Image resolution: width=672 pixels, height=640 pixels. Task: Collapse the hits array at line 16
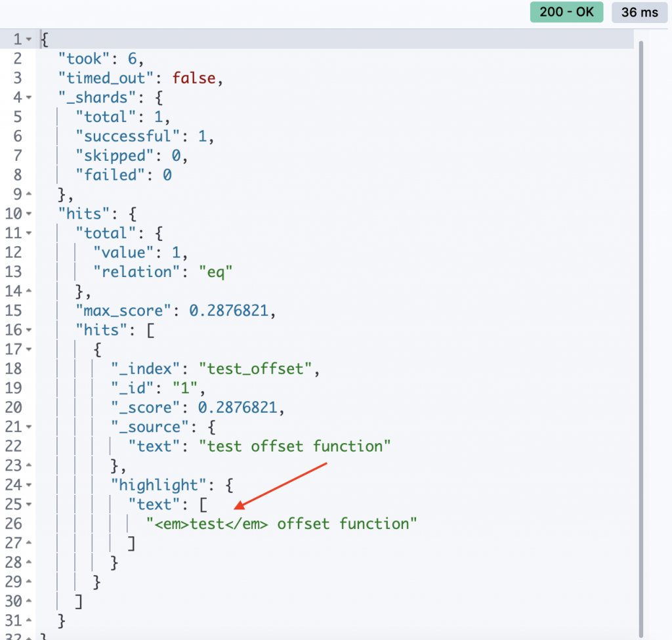click(x=29, y=330)
